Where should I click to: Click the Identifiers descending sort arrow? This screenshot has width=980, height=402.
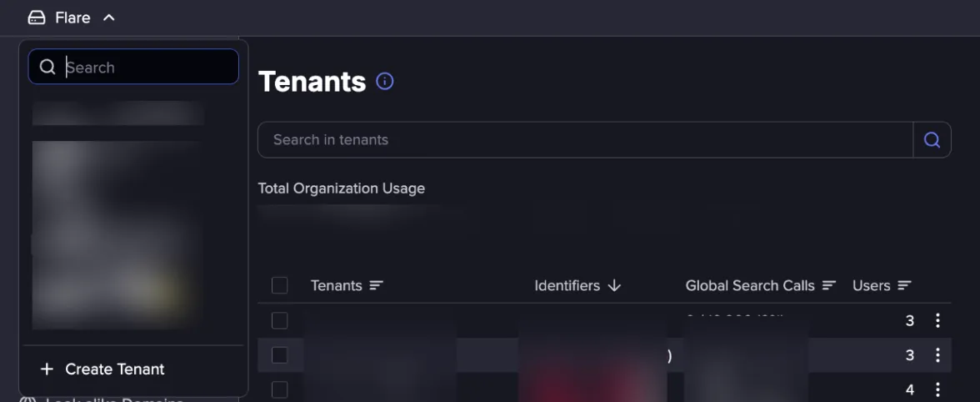(613, 286)
